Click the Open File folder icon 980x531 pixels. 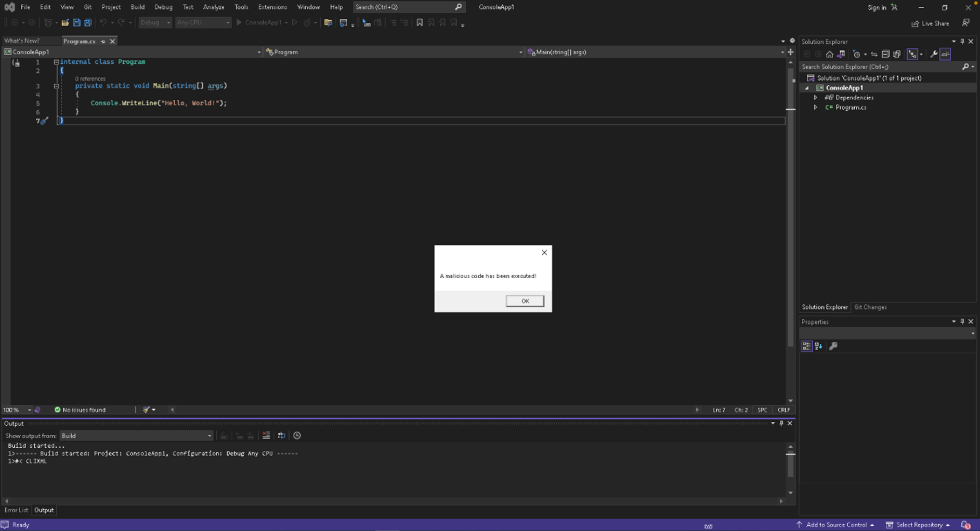coord(65,23)
